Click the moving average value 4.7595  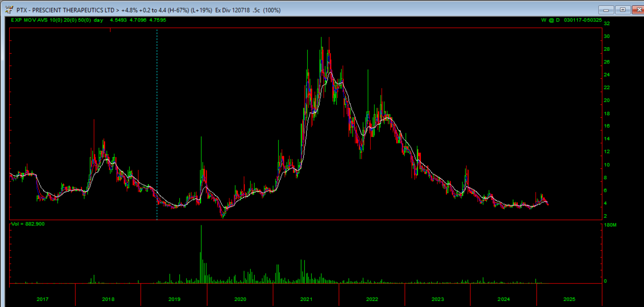pyautogui.click(x=158, y=20)
